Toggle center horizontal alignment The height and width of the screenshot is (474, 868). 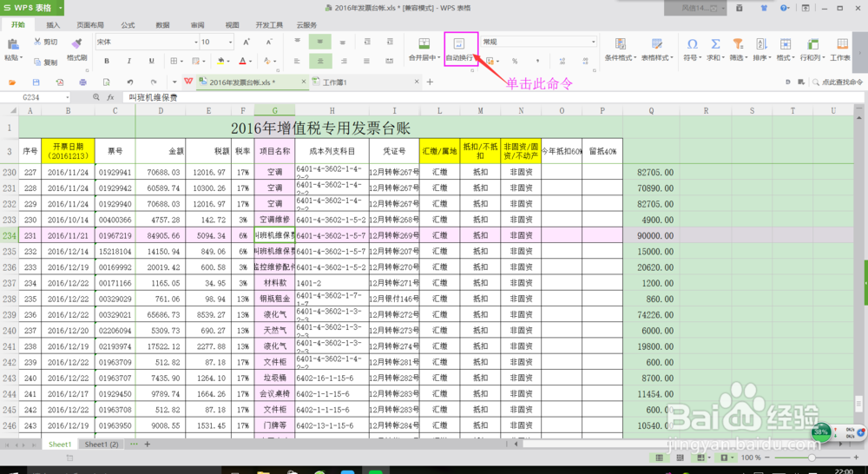(320, 61)
